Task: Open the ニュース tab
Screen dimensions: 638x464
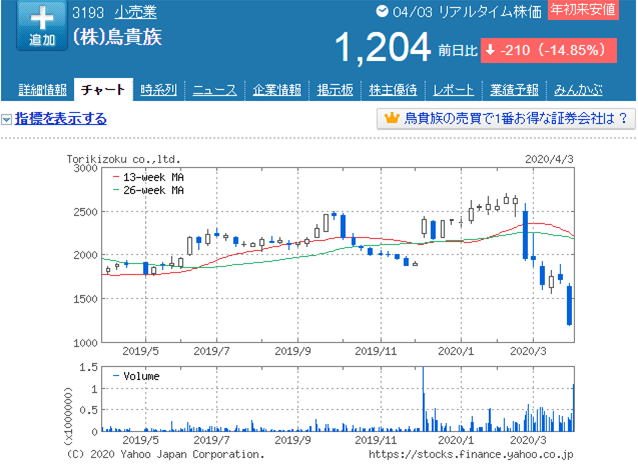Action: coord(214,90)
